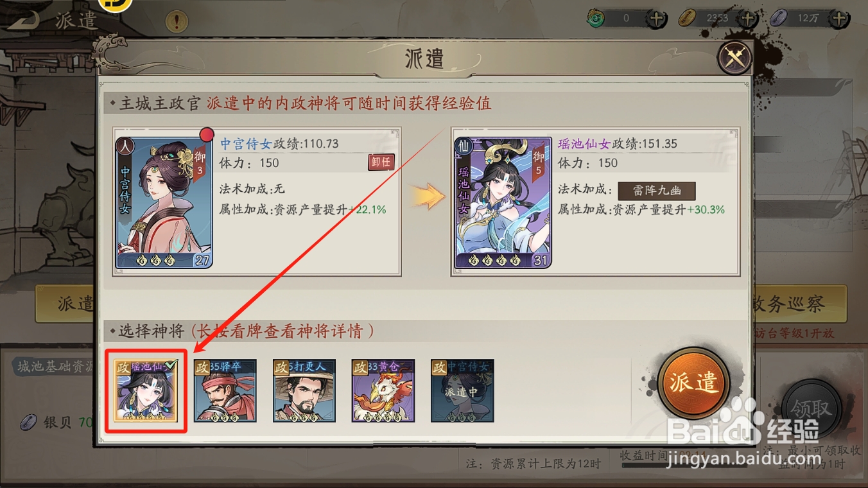Tap the back arrow beside 派遣 title
This screenshot has width=868, height=488.
pyautogui.click(x=24, y=20)
